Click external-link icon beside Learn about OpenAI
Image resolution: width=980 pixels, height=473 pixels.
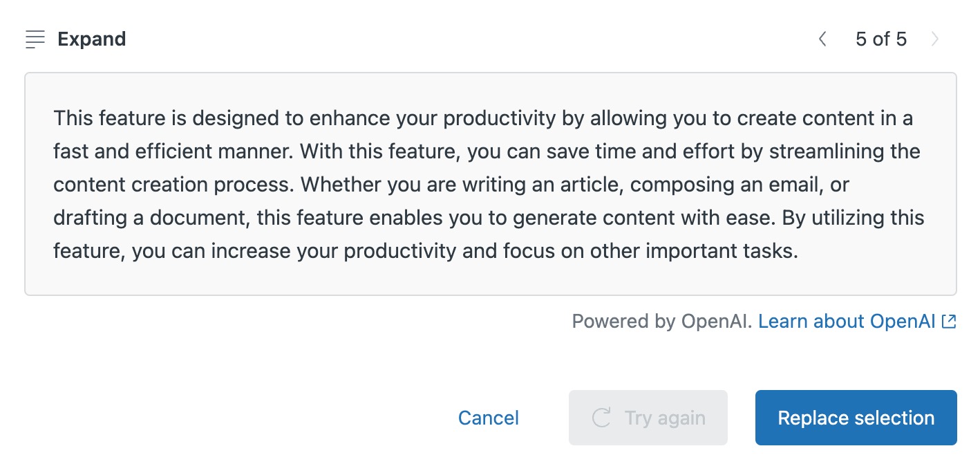(x=949, y=322)
